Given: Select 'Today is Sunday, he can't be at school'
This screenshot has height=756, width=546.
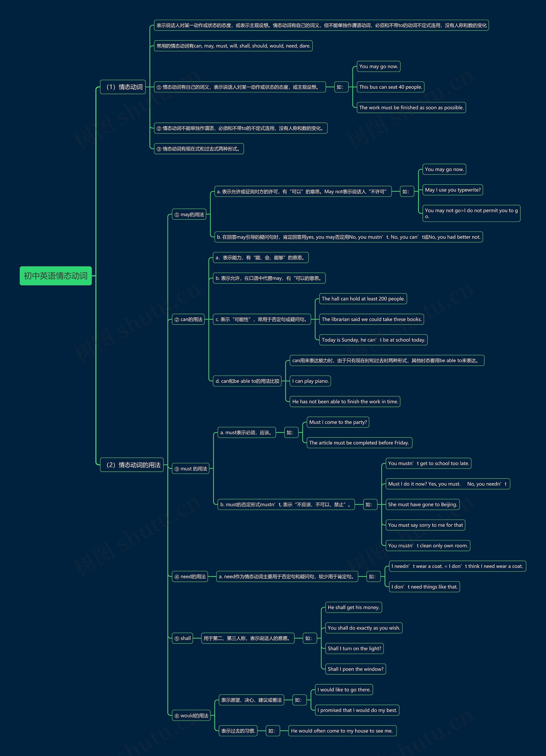Looking at the screenshot, I should (x=373, y=340).
